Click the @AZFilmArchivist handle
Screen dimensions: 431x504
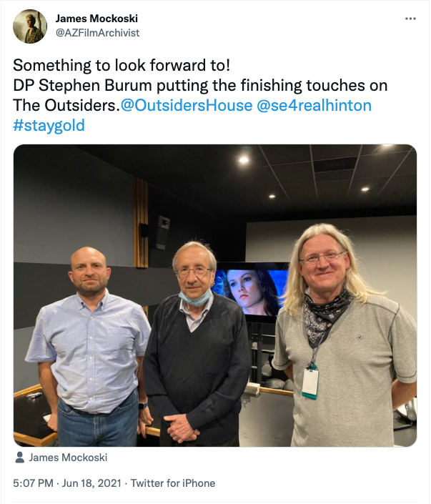tap(97, 33)
